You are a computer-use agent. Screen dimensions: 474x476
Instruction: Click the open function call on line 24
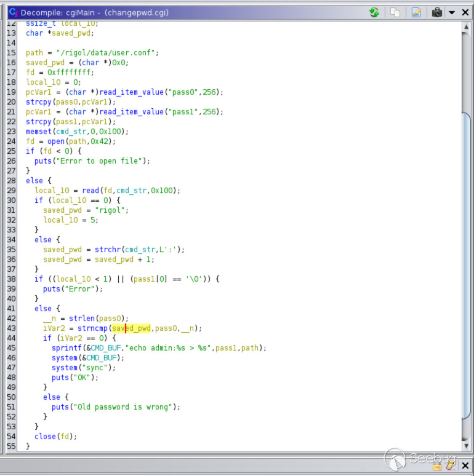(x=56, y=141)
